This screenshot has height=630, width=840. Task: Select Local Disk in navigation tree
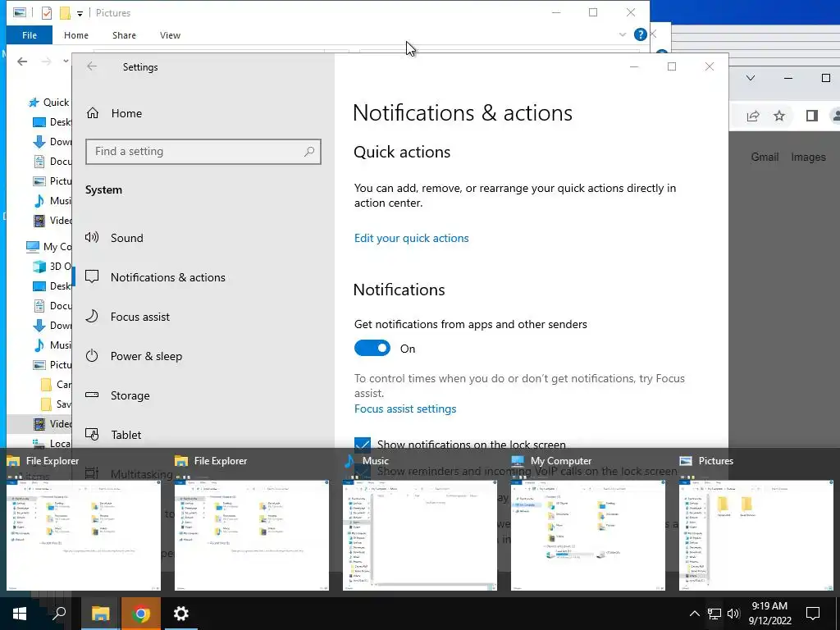pyautogui.click(x=52, y=444)
